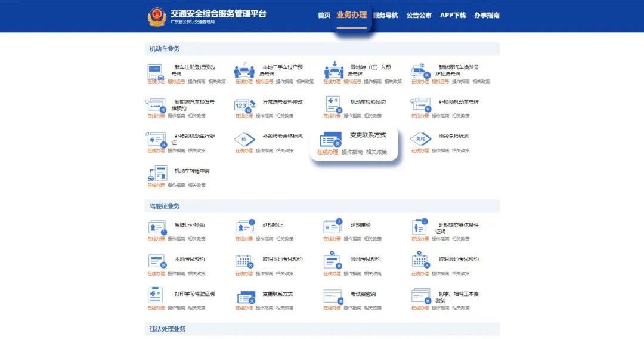This screenshot has width=644, height=339.
Task: Click 相关政策 under 异常选号资料修改
Action: (284, 116)
